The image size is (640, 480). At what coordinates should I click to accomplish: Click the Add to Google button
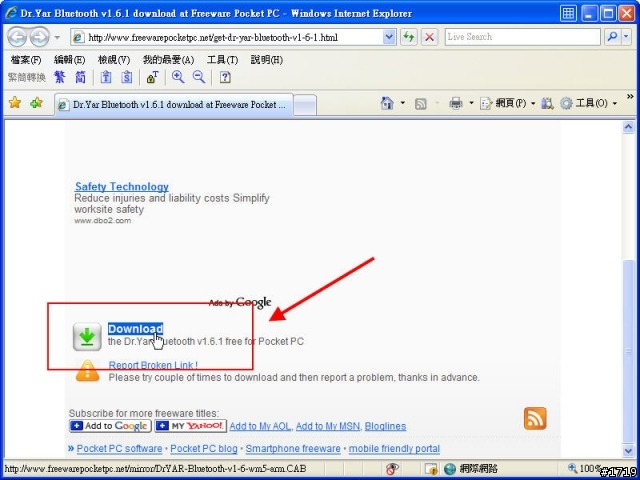pos(110,426)
